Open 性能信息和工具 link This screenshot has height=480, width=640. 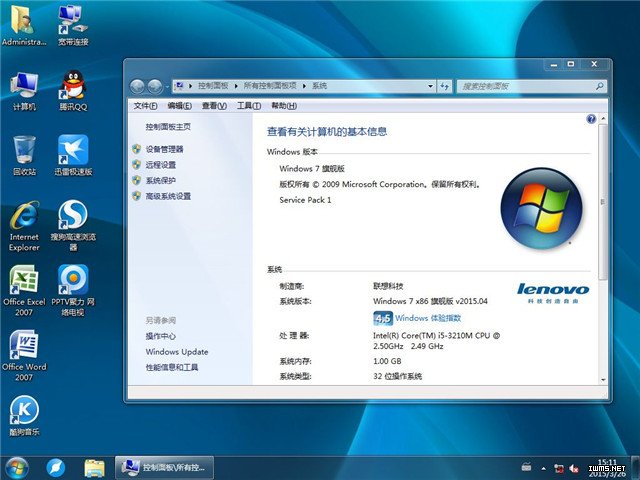[172, 367]
